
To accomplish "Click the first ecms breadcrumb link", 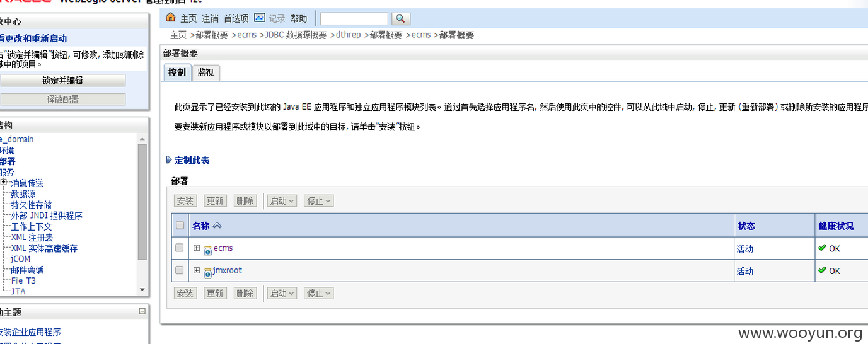I will [246, 35].
